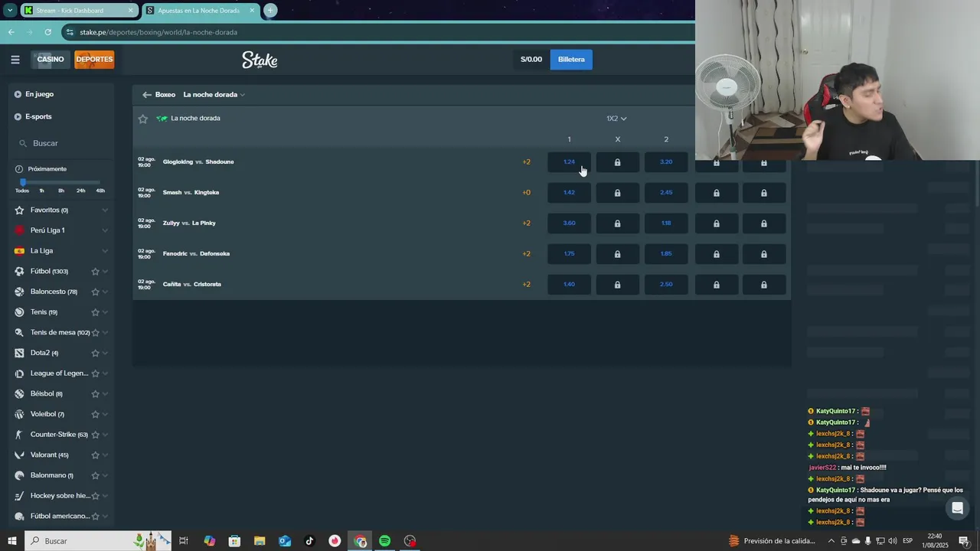
Task: Click the Baloncesto basketball icon
Action: click(x=19, y=292)
